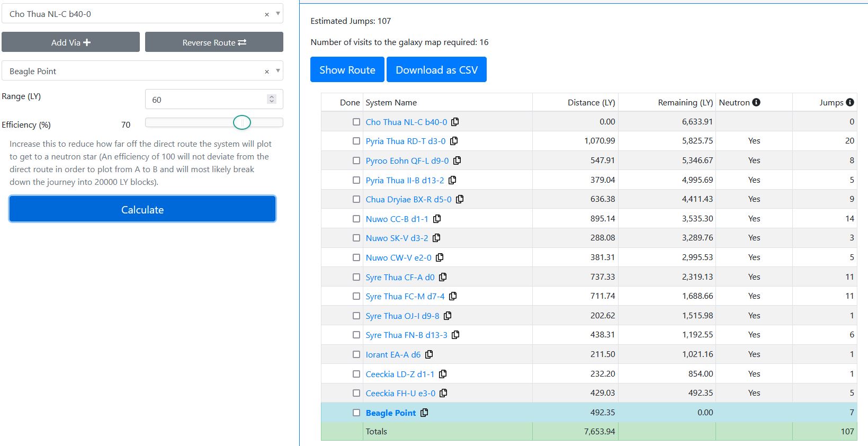This screenshot has height=446, width=868.
Task: Click the Reverse Route button
Action: tap(214, 42)
